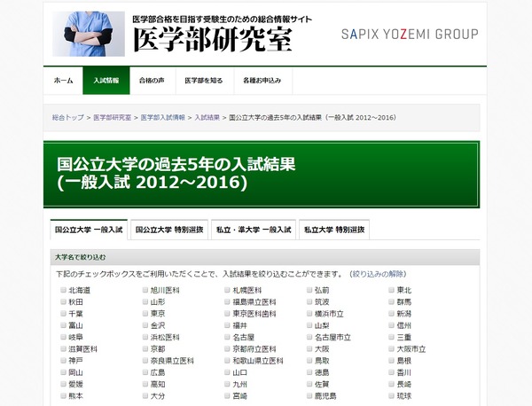Check the 東京医科歯科 checkbox
Image resolution: width=532 pixels, height=406 pixels.
[x=227, y=314]
